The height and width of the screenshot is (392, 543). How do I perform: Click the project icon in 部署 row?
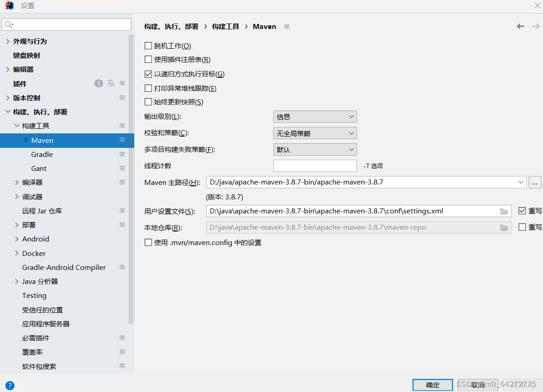[122, 225]
